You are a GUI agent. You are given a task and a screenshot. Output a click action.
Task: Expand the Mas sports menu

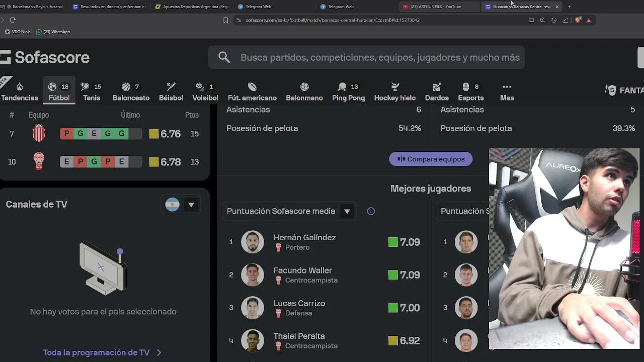(507, 92)
